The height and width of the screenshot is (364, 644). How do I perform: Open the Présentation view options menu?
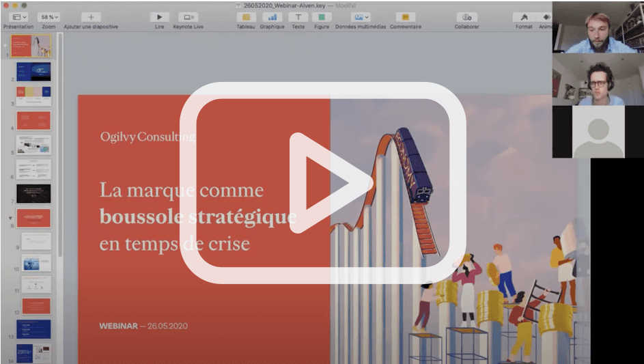tap(19, 17)
